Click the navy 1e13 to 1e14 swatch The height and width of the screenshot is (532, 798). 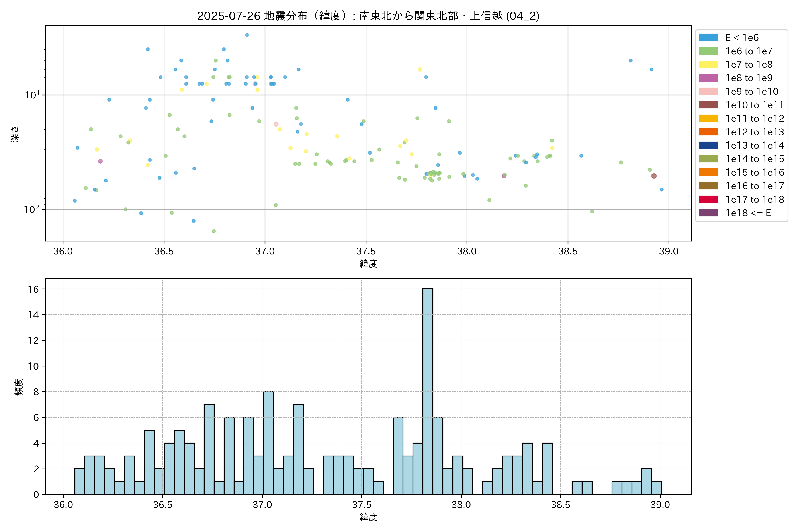tap(708, 145)
